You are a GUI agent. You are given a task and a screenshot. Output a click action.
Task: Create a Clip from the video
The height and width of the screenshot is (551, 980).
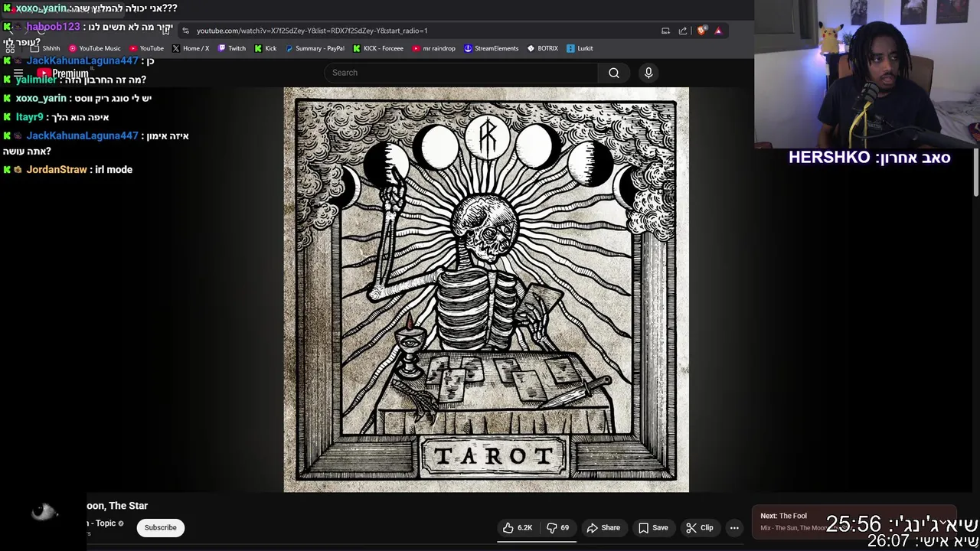point(699,527)
